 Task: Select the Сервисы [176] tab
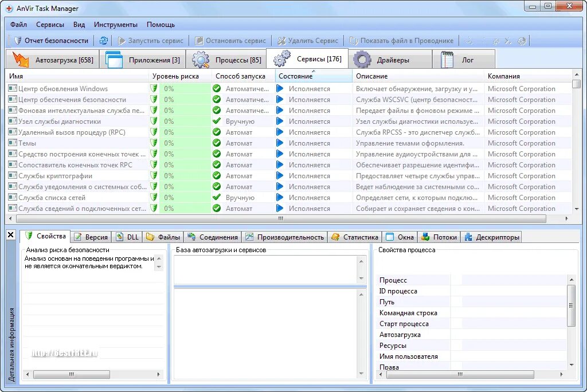pyautogui.click(x=307, y=59)
